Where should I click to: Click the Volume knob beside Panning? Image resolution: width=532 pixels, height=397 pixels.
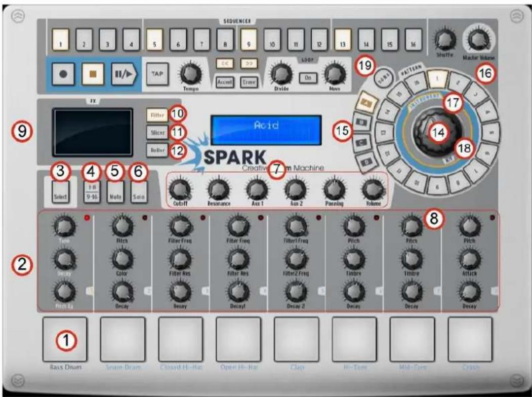click(x=373, y=190)
